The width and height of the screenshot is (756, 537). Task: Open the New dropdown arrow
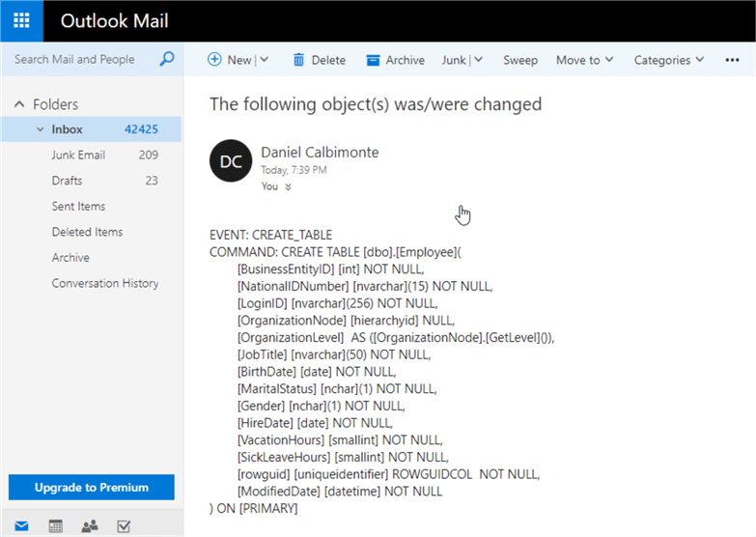point(265,60)
